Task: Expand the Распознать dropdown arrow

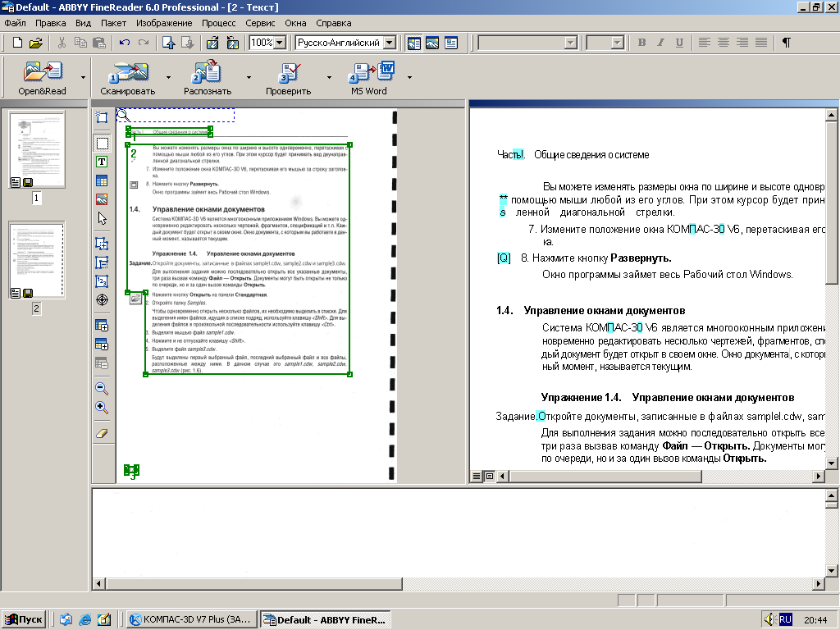Action: (x=249, y=78)
